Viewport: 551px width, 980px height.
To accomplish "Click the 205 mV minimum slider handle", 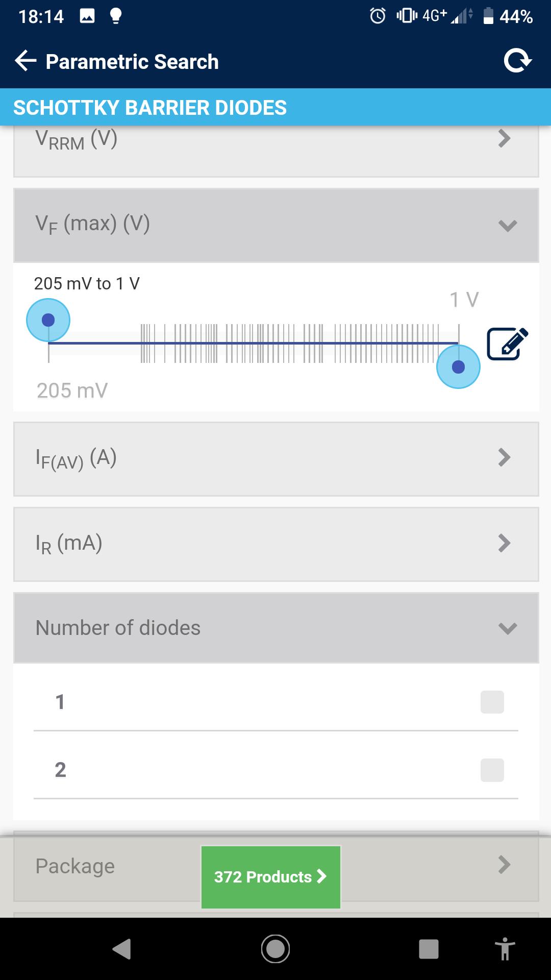I will (48, 320).
